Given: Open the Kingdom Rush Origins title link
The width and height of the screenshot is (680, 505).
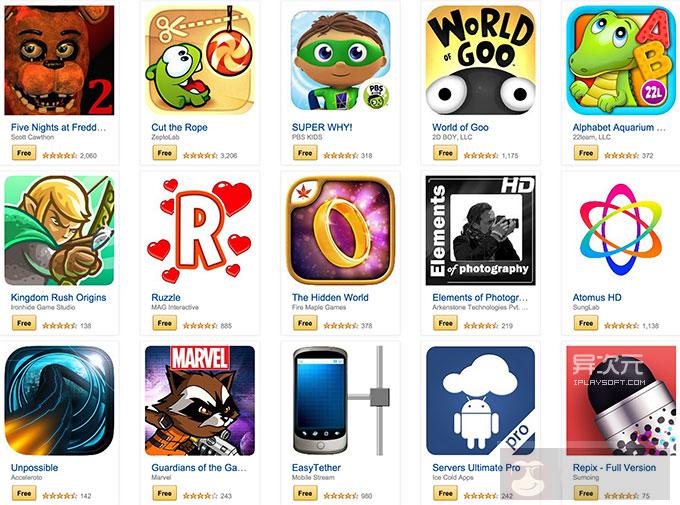Looking at the screenshot, I should pyautogui.click(x=59, y=298).
